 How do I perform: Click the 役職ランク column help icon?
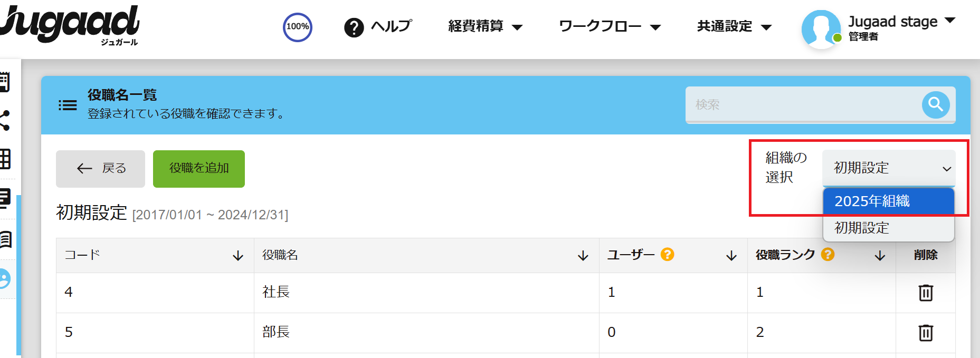(x=828, y=255)
